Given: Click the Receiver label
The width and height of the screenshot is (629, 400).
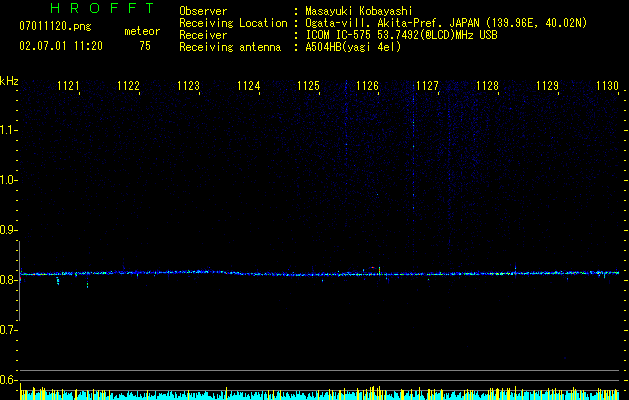Looking at the screenshot, I should click(x=203, y=35).
